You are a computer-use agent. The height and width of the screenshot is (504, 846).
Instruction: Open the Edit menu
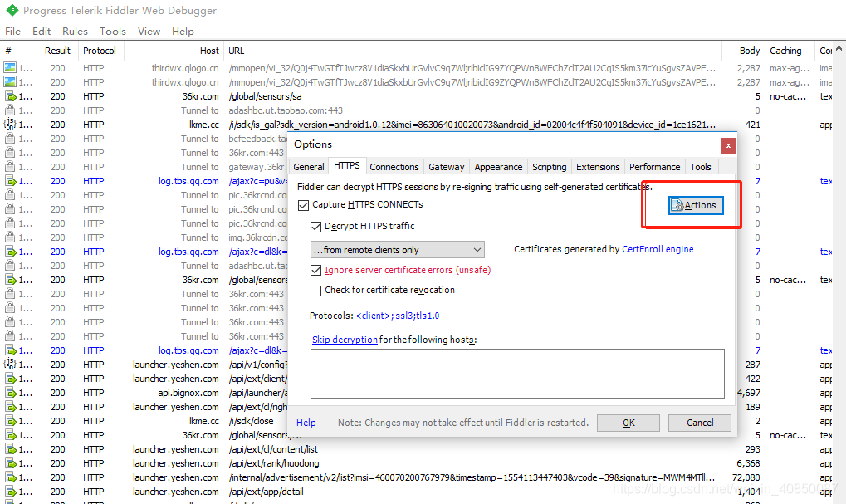[42, 32]
